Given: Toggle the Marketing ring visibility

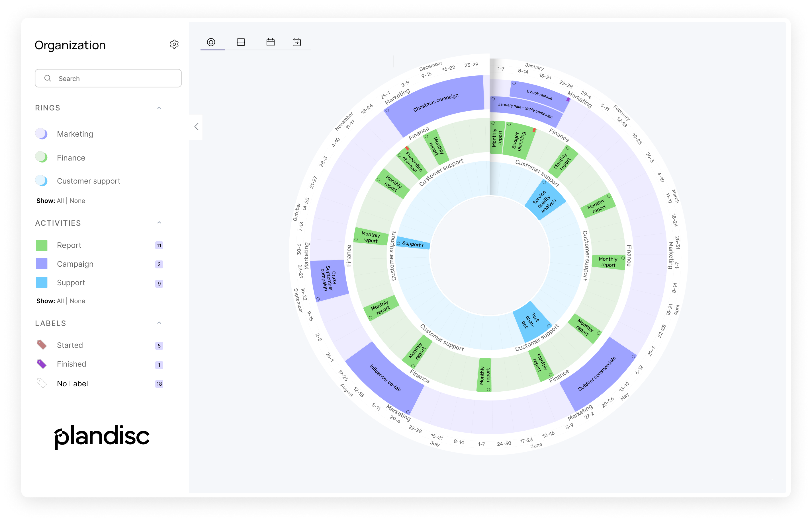Looking at the screenshot, I should click(x=41, y=133).
